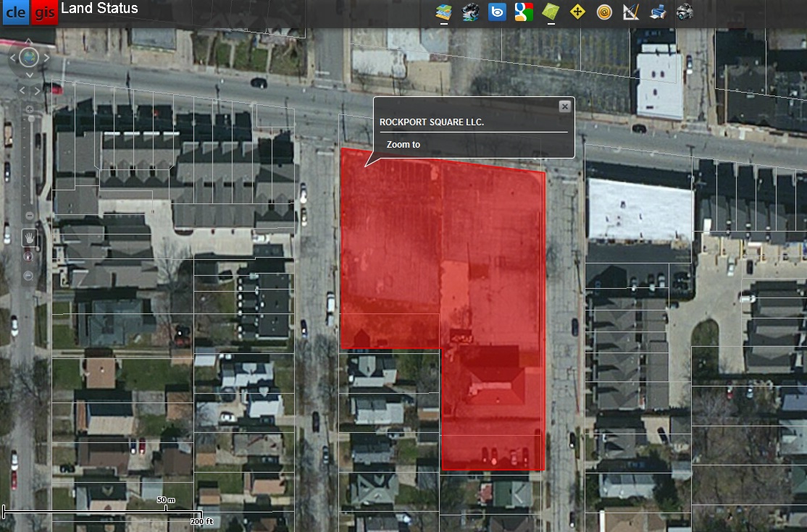Close the Rockport Square LLC popup
This screenshot has height=532, width=807.
click(564, 106)
